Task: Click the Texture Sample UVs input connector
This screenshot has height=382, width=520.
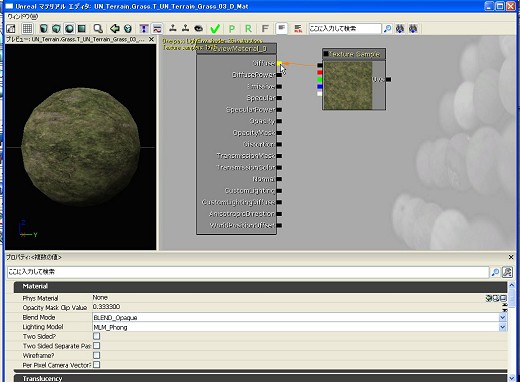Action: click(388, 79)
